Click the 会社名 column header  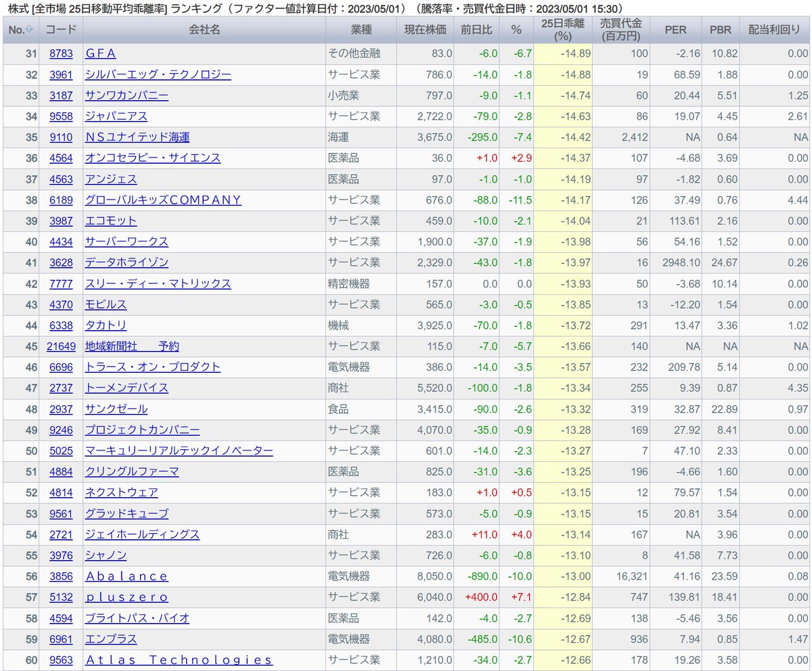coord(204,30)
